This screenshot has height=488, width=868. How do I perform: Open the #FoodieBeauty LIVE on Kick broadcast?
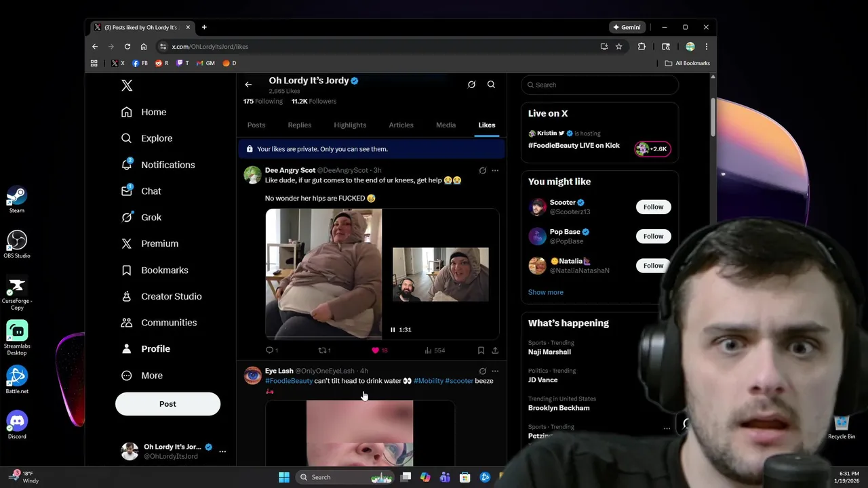pyautogui.click(x=574, y=145)
